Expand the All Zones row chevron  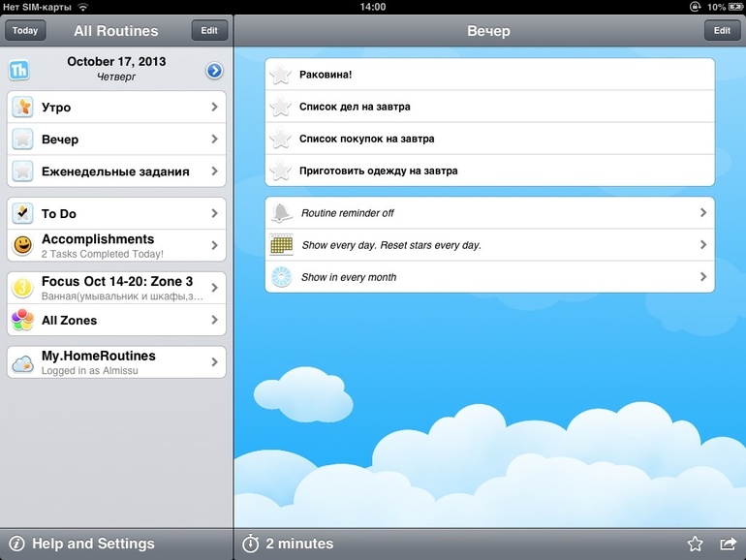(214, 320)
